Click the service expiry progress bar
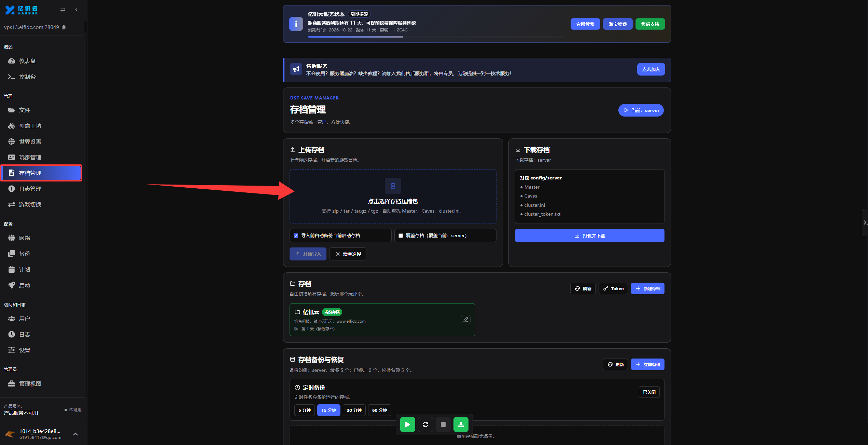 pyautogui.click(x=437, y=37)
